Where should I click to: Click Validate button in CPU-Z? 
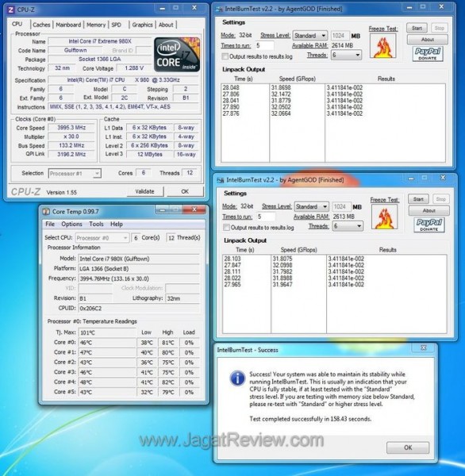145,191
